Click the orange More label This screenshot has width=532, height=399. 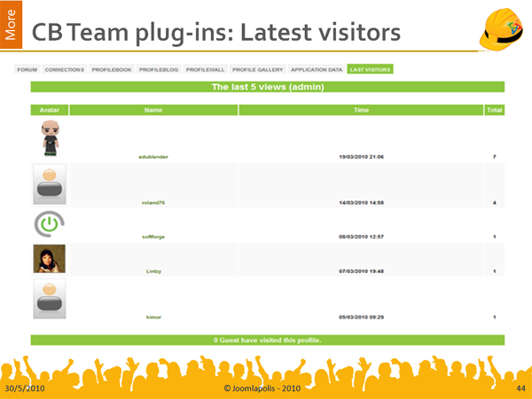(11, 25)
